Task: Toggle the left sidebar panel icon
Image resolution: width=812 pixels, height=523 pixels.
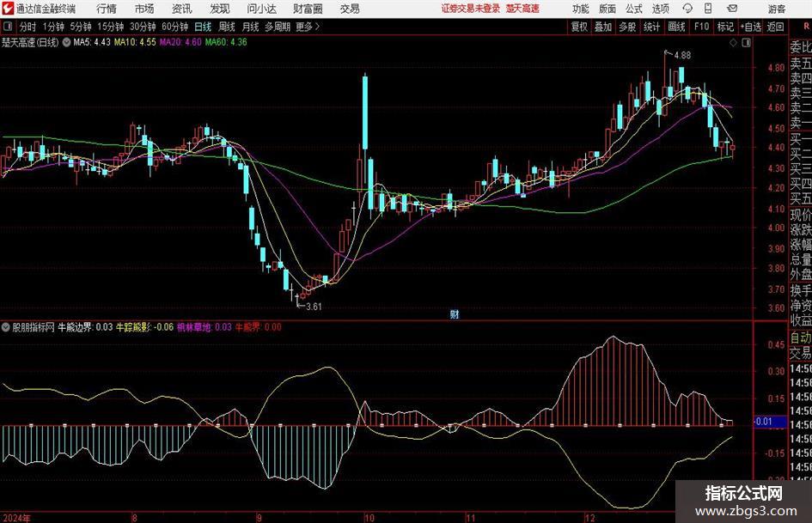Action: click(7, 27)
